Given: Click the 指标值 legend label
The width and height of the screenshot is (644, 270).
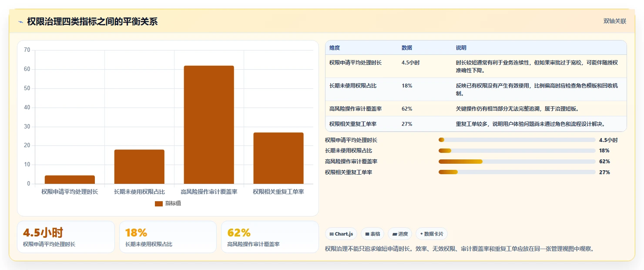Looking at the screenshot, I should point(173,204).
